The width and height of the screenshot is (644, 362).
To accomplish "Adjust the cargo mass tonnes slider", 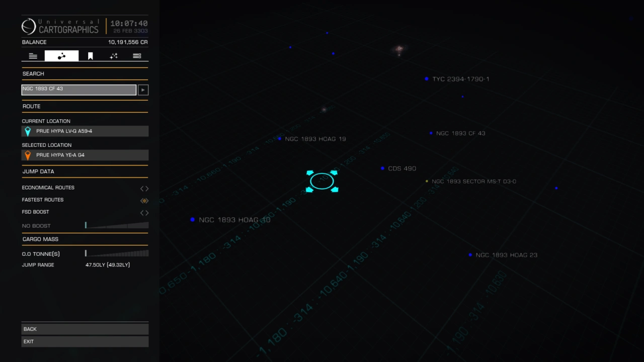I will click(117, 253).
